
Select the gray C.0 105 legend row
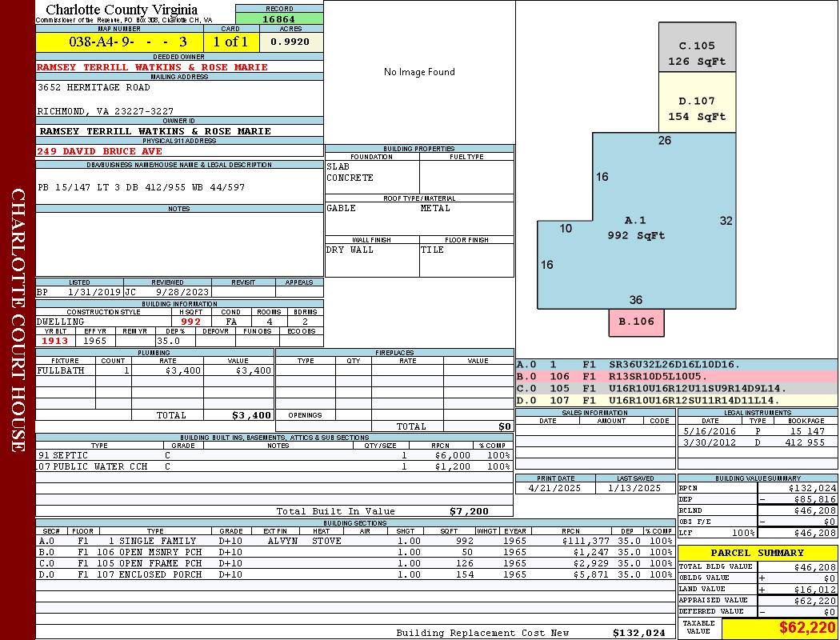click(677, 389)
